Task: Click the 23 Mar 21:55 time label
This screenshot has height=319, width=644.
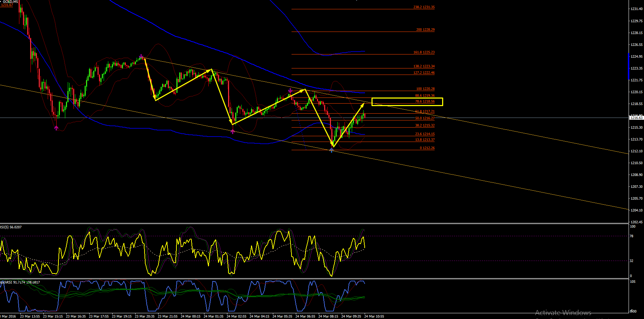Action: 168,316
